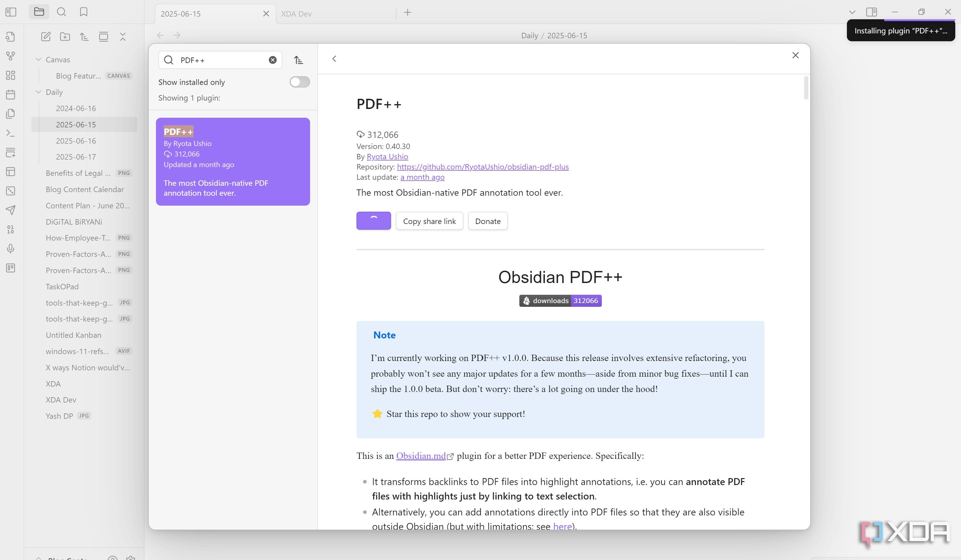The height and width of the screenshot is (560, 961).
Task: Open Ryota Ushio author link
Action: click(387, 156)
